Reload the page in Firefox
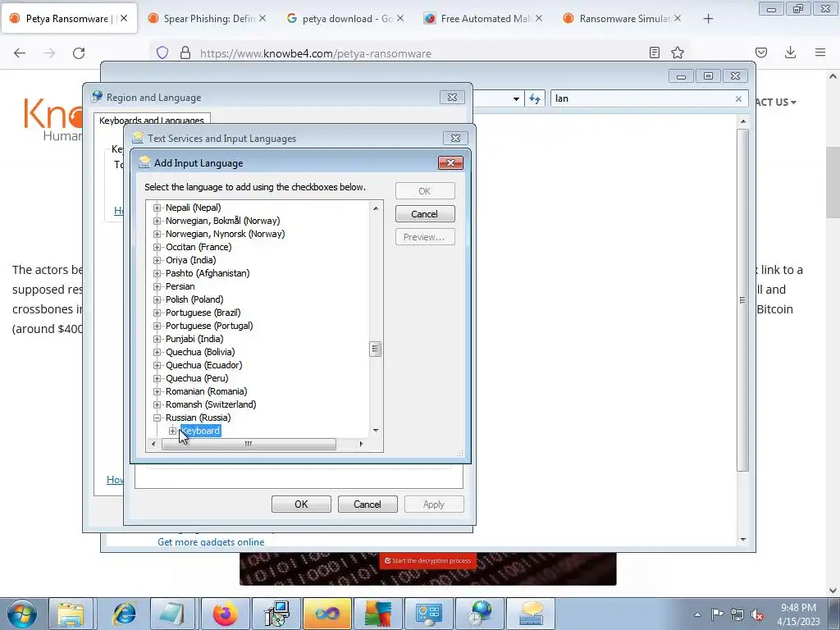This screenshot has width=840, height=630. 79,52
